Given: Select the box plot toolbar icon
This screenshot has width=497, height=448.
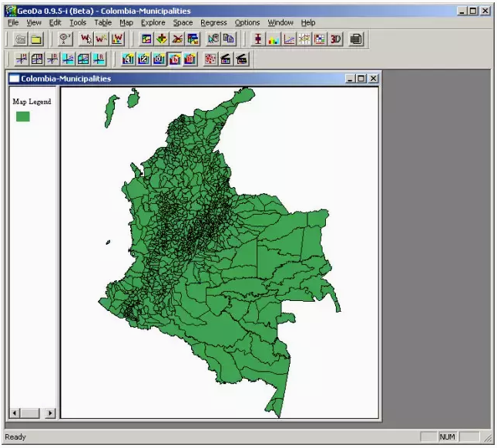Looking at the screenshot, I should tap(257, 39).
